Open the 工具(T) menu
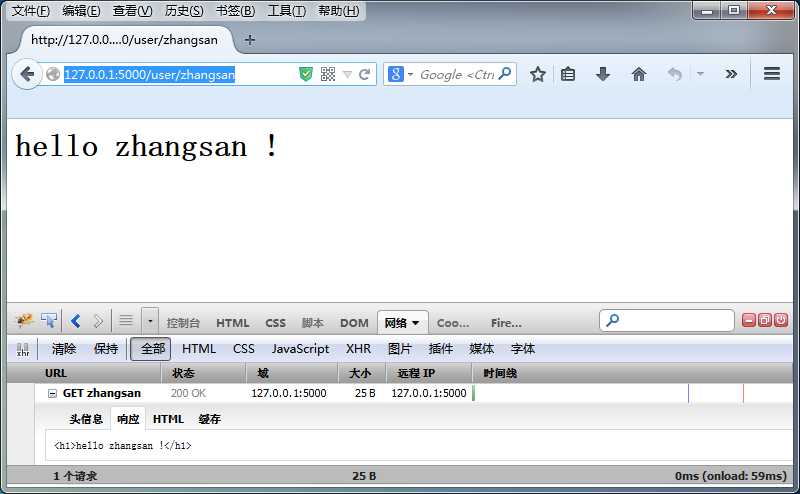This screenshot has width=800, height=494. point(286,11)
